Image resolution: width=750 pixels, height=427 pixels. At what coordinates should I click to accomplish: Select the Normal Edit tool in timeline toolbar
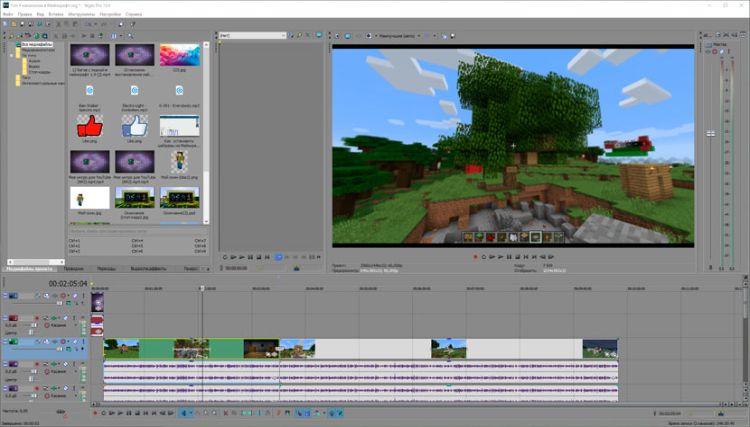[x=184, y=413]
